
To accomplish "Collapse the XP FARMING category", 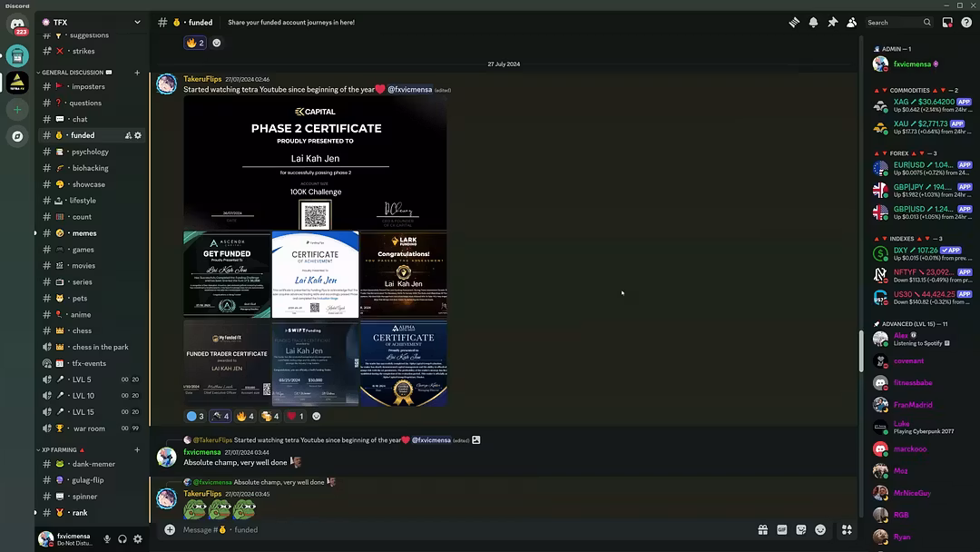I will coord(59,449).
